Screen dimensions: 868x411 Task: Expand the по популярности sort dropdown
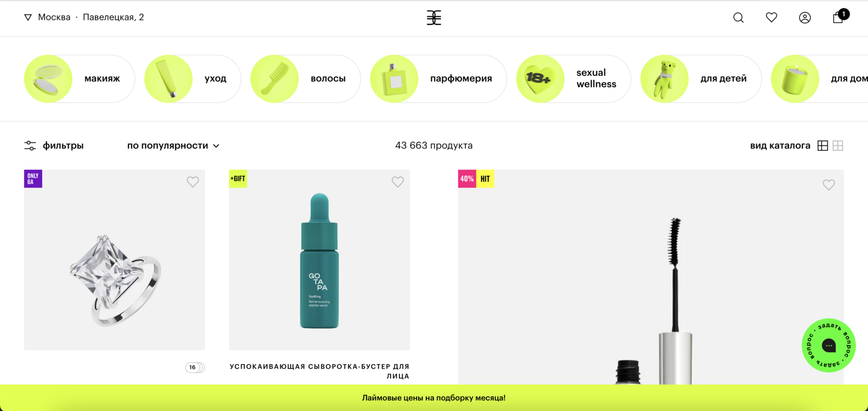173,146
